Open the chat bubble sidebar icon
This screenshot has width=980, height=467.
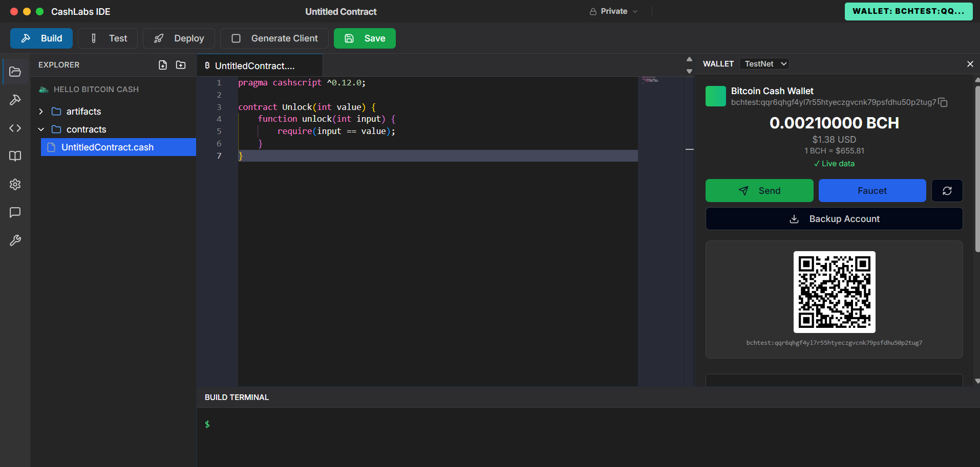[15, 212]
